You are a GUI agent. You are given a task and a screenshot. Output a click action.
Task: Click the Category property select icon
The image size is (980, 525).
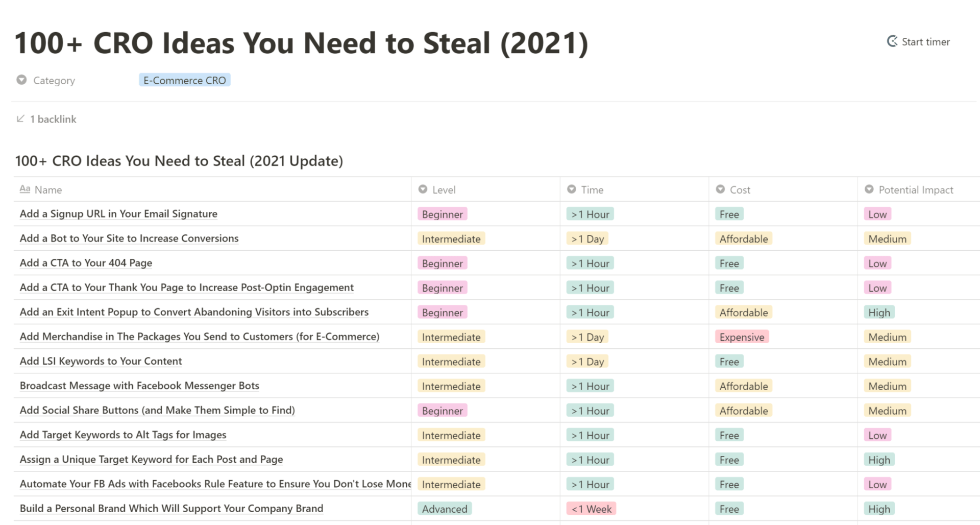[x=21, y=80]
